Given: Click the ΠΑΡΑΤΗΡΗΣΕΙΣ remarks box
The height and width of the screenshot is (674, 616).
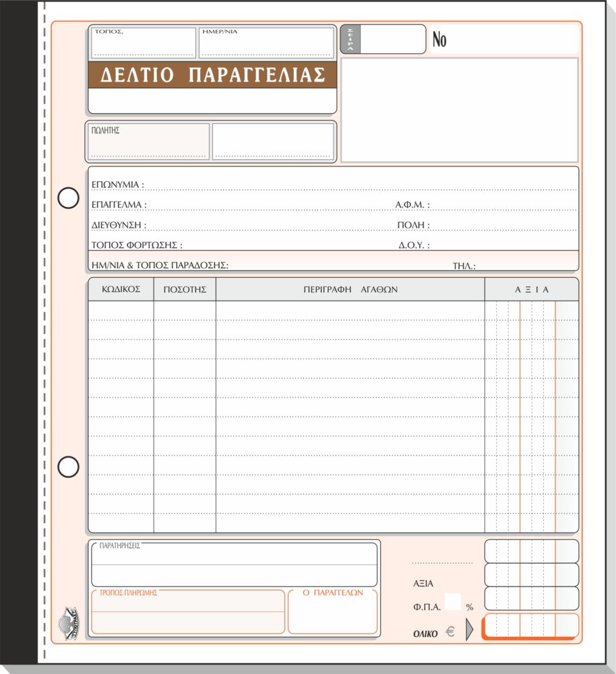Looking at the screenshot, I should coord(235,564).
